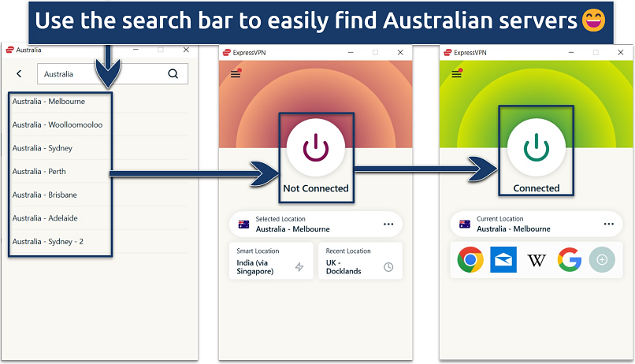Close the Not Connected ExpressVPN window

(400, 52)
